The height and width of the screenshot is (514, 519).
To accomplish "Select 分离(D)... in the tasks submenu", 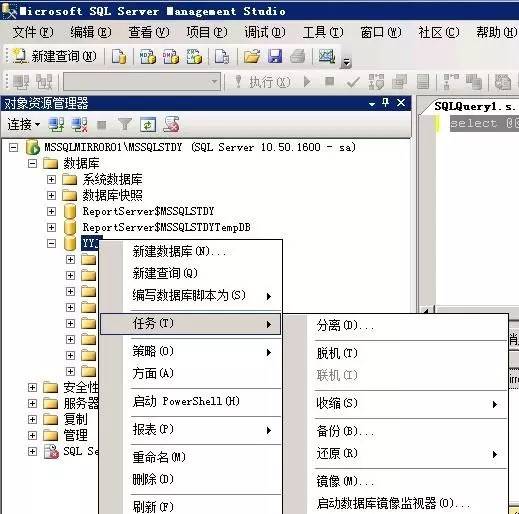I will tap(345, 325).
